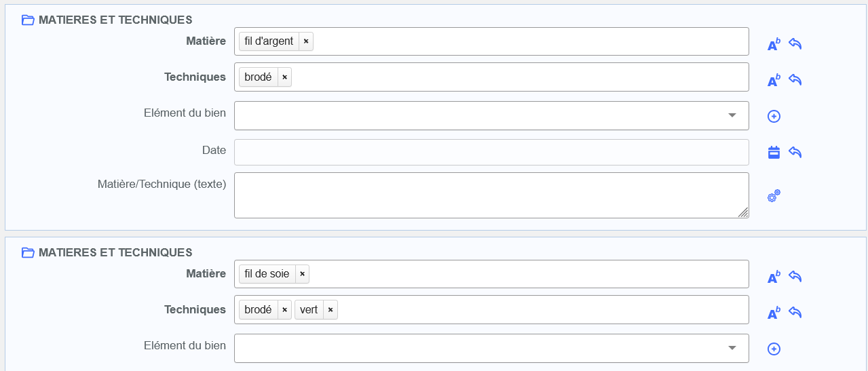Image resolution: width=868 pixels, height=371 pixels.
Task: Click the undo arrow beside first Techniques field
Action: tap(795, 80)
